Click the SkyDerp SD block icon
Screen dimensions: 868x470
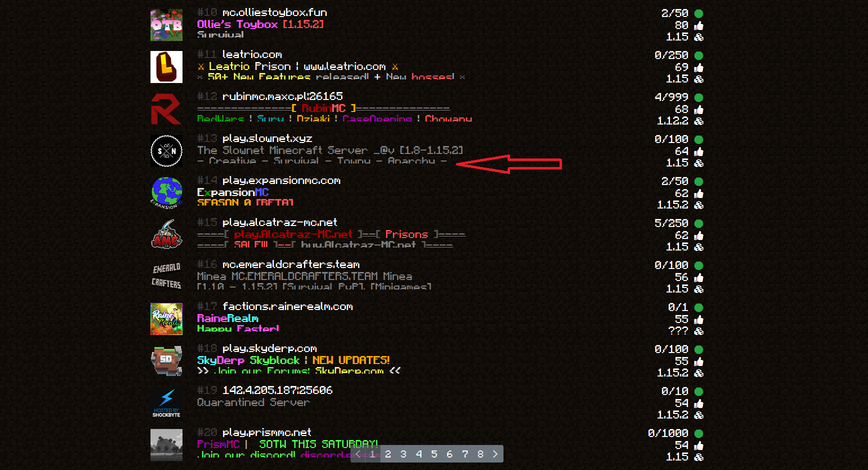(x=166, y=360)
